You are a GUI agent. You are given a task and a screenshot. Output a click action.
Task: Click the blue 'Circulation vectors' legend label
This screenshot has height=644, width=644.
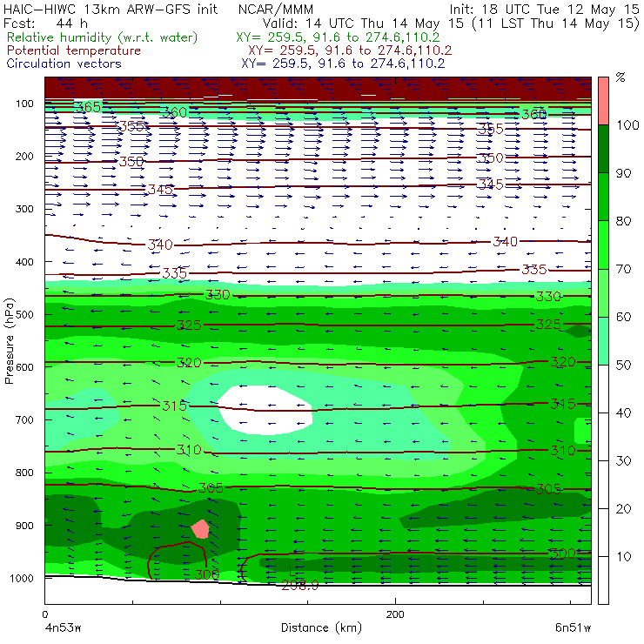pyautogui.click(x=64, y=64)
